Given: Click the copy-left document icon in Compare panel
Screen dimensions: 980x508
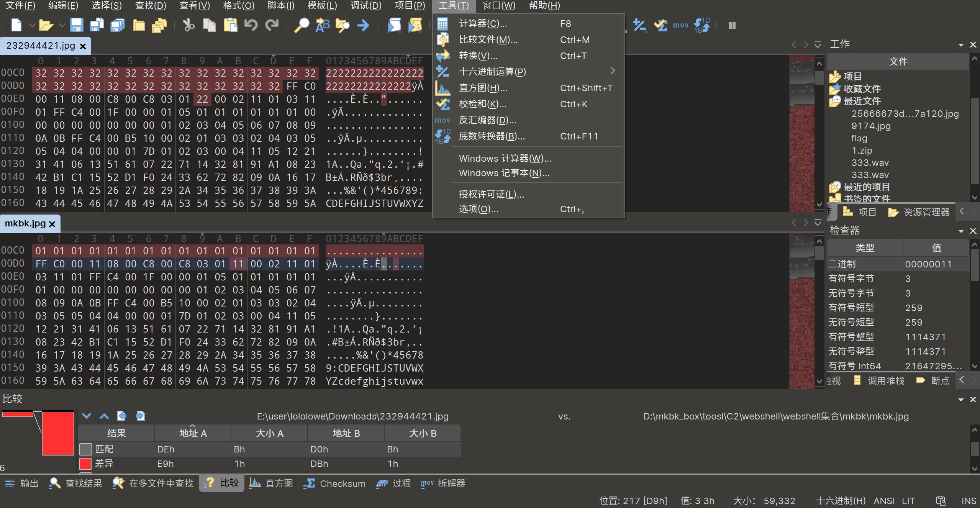Looking at the screenshot, I should coord(122,416).
